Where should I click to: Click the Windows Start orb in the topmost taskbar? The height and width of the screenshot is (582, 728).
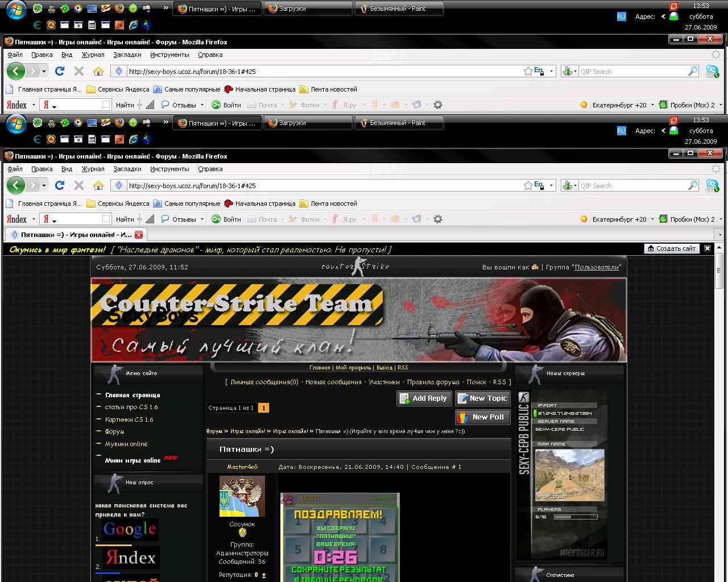16,10
